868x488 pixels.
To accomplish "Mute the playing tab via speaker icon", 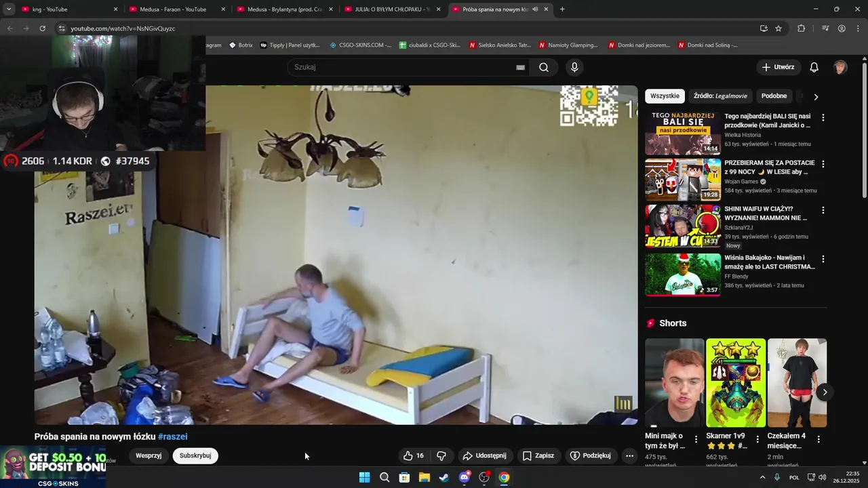I will pyautogui.click(x=535, y=9).
